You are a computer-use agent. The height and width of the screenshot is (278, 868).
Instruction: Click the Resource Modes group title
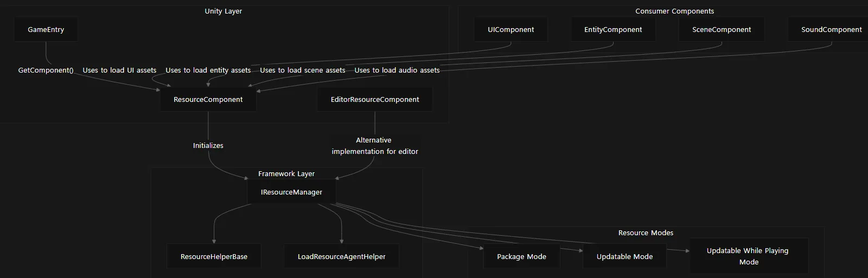[x=646, y=233]
